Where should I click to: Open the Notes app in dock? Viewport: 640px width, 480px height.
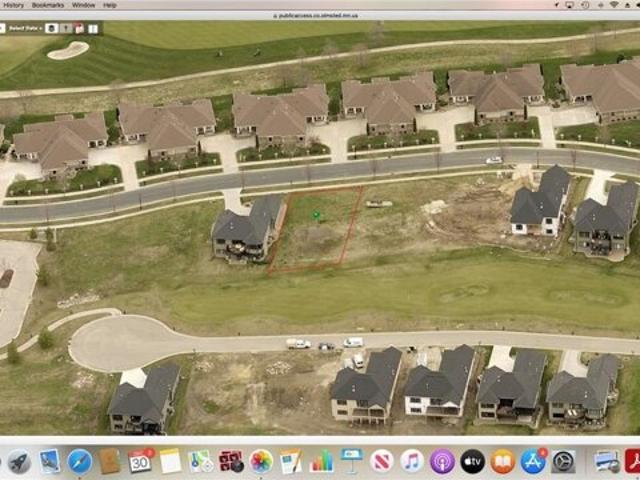(x=170, y=461)
